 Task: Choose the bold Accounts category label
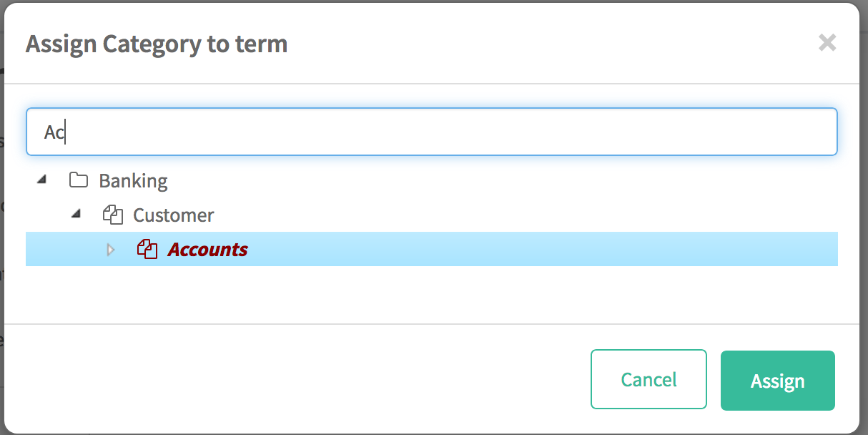pyautogui.click(x=207, y=249)
